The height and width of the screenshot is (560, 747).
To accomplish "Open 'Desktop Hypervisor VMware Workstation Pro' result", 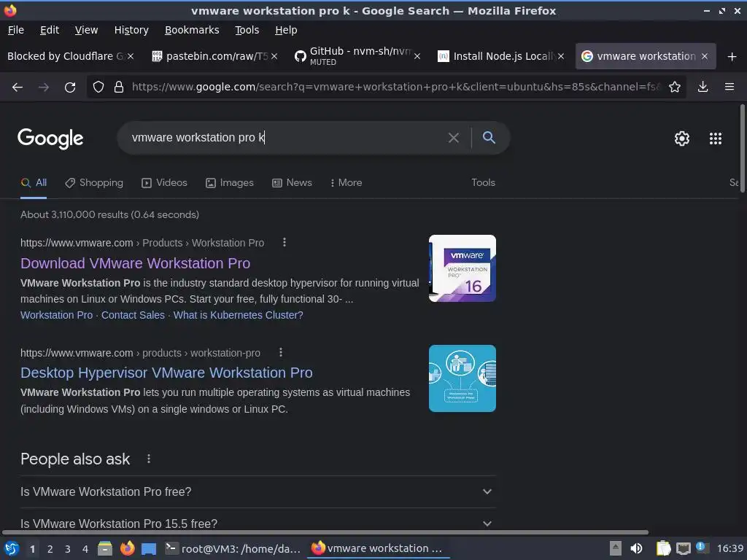I will point(167,373).
